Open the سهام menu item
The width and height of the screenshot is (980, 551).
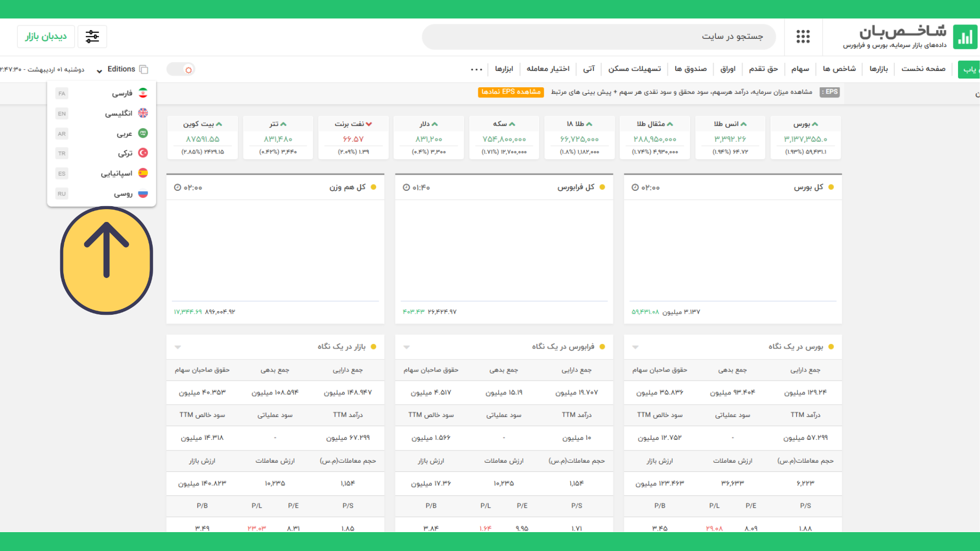click(x=800, y=69)
